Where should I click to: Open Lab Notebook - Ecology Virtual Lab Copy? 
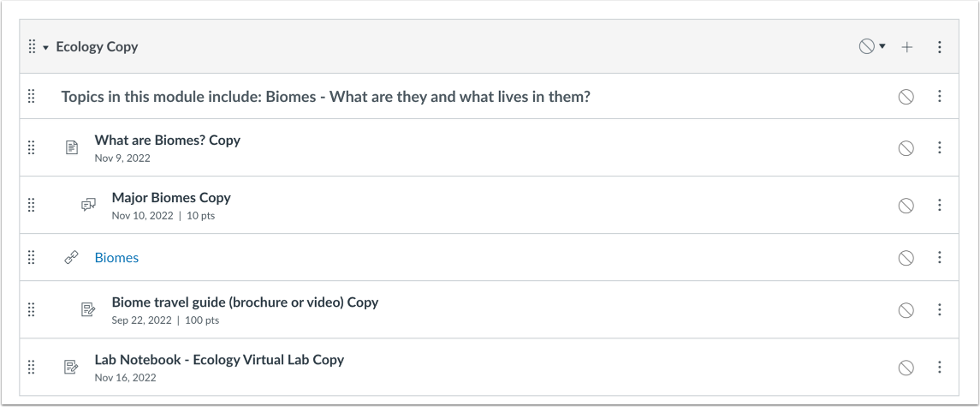(219, 360)
